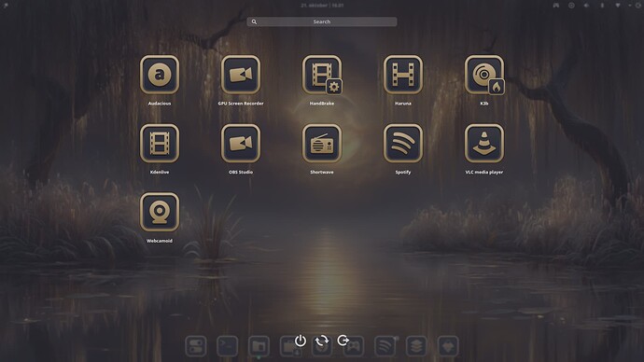This screenshot has height=362, width=644.
Task: Launch K3b disc burning app
Action: (x=484, y=75)
